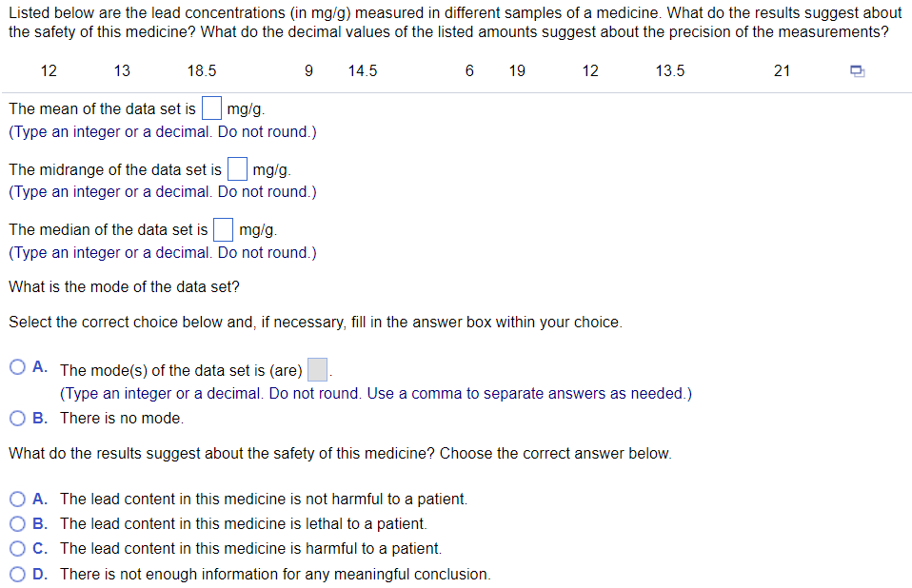This screenshot has height=588, width=912.
Task: Click the data value 21
Action: (782, 70)
